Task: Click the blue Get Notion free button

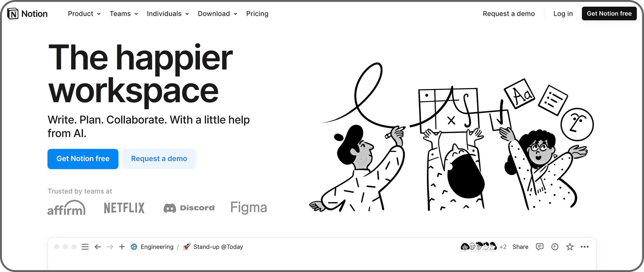Action: [83, 159]
